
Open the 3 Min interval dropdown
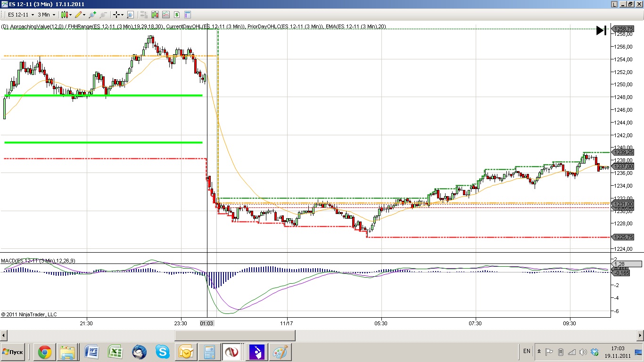coord(47,15)
